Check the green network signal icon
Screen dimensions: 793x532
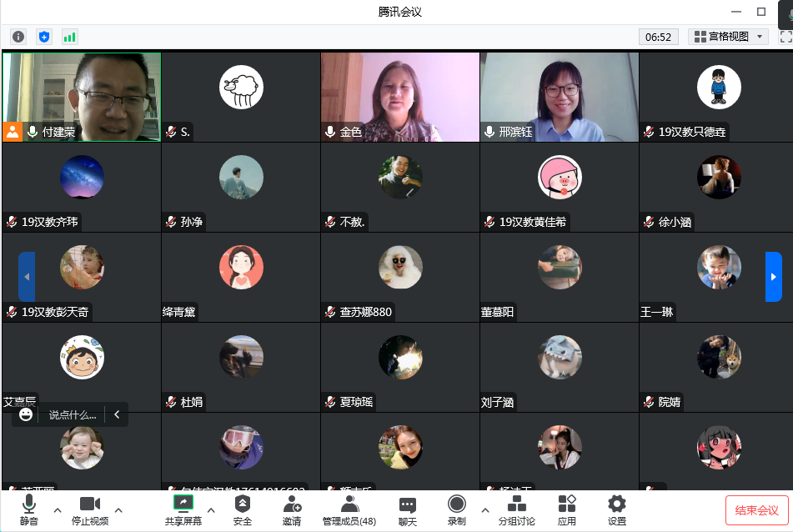pyautogui.click(x=69, y=37)
